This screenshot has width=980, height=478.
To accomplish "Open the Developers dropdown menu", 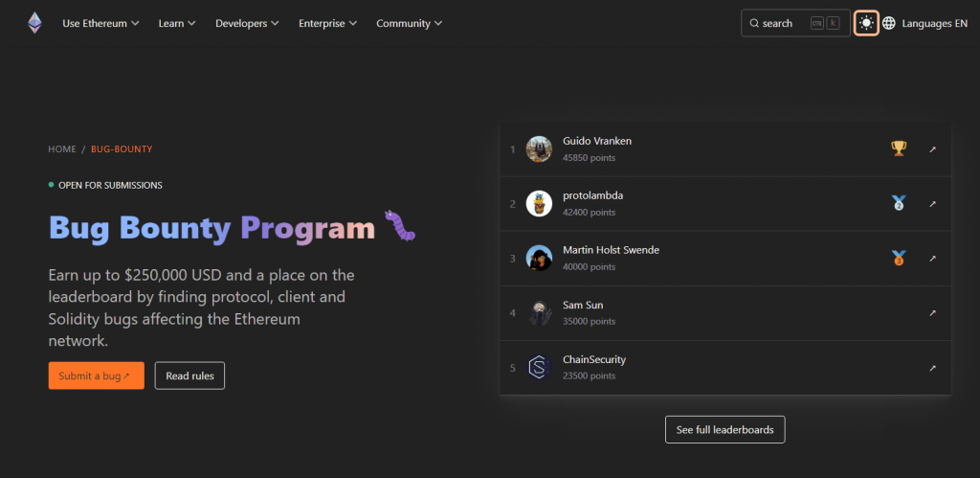I will pos(247,23).
